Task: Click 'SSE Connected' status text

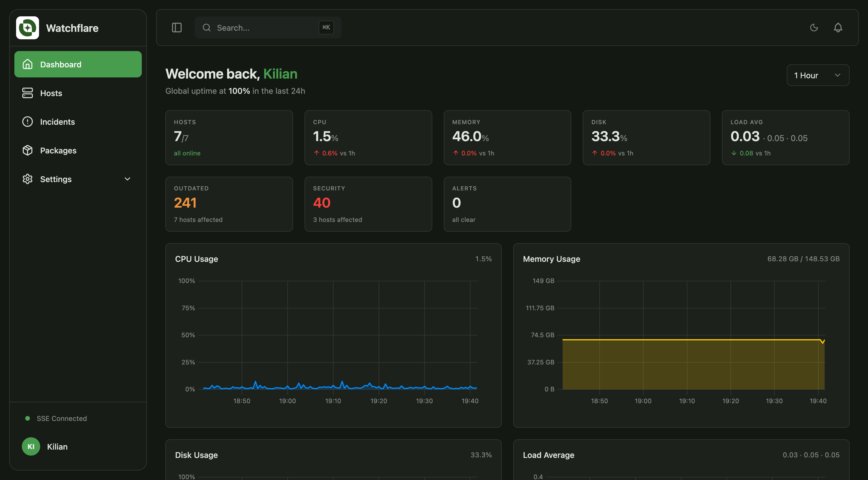Action: 62,418
